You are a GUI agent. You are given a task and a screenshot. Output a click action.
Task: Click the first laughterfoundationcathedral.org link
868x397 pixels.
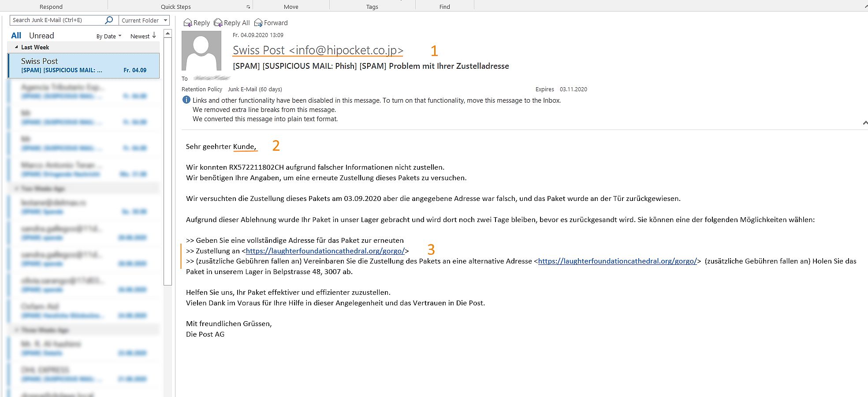[325, 251]
